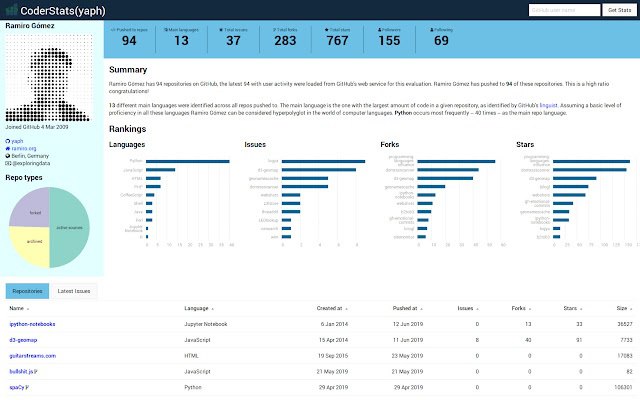Click the d3-geomap bar in Stars chart
Screen dimensions: 640x400
(575, 178)
